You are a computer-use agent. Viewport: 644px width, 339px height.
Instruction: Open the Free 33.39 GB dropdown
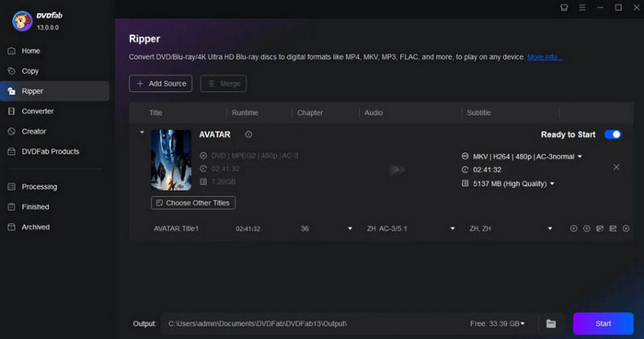pyautogui.click(x=523, y=323)
